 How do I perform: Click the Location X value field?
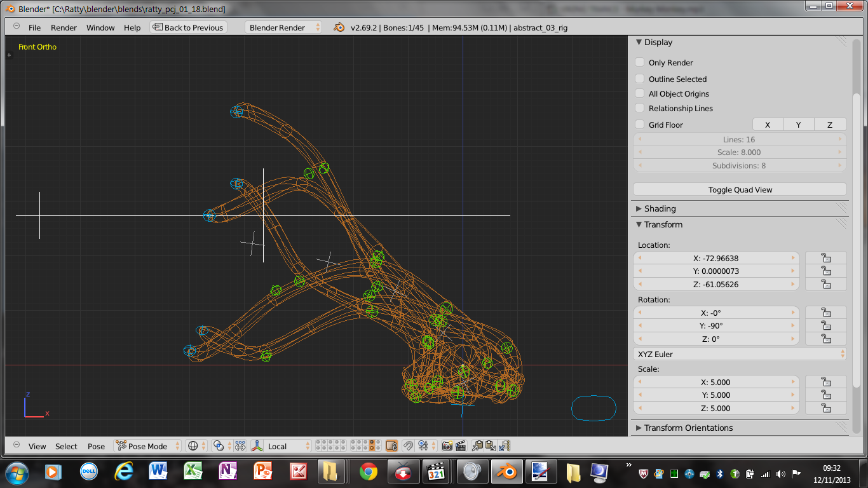716,258
